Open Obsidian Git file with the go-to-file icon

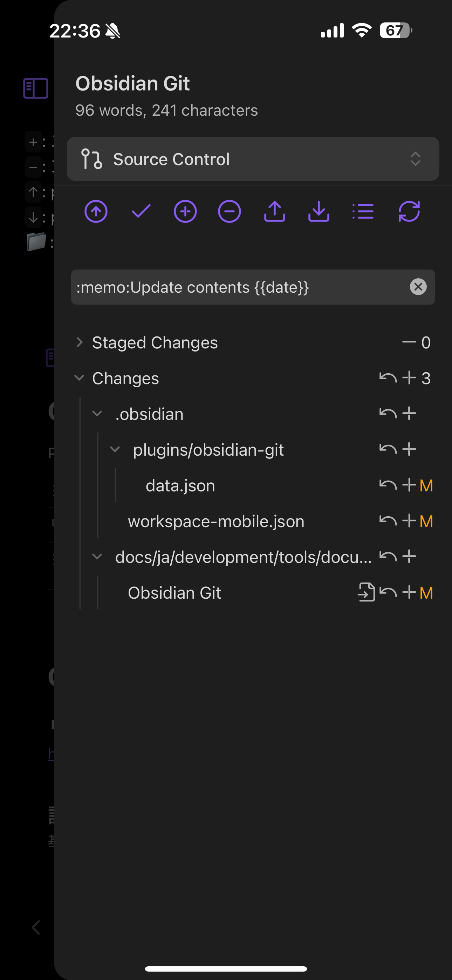(366, 592)
